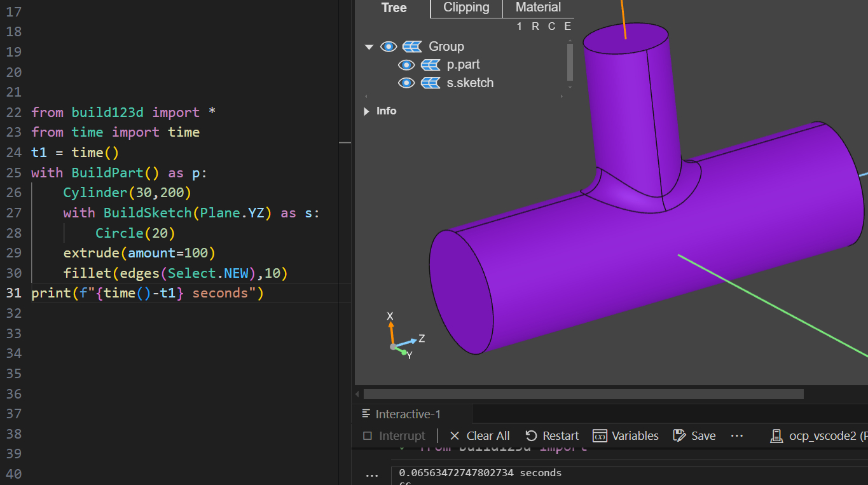Toggle the p.part mesh edges icon

pyautogui.click(x=431, y=65)
